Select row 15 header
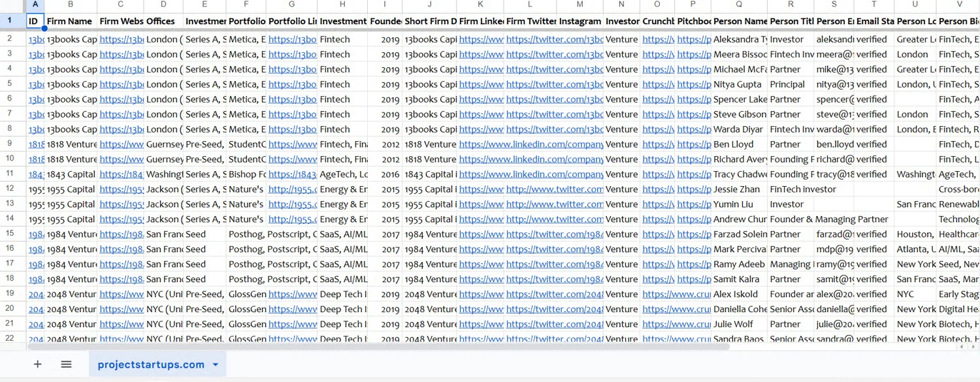980x382 pixels. tap(10, 234)
